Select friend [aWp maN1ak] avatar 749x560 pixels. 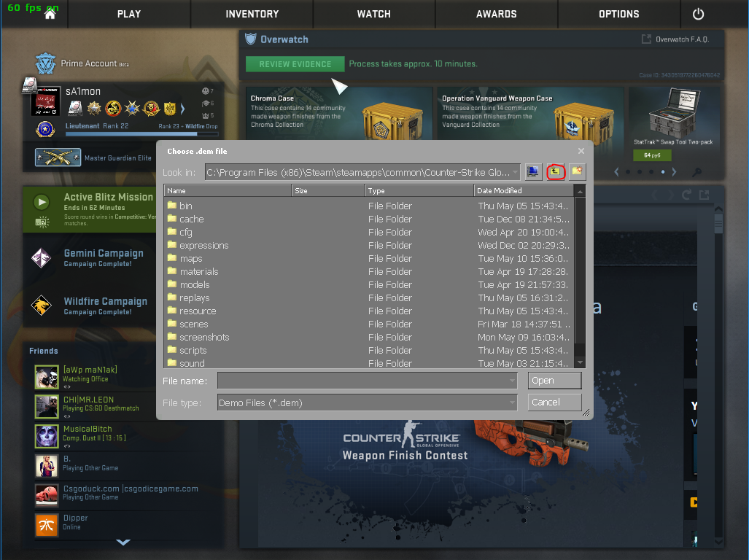click(47, 377)
